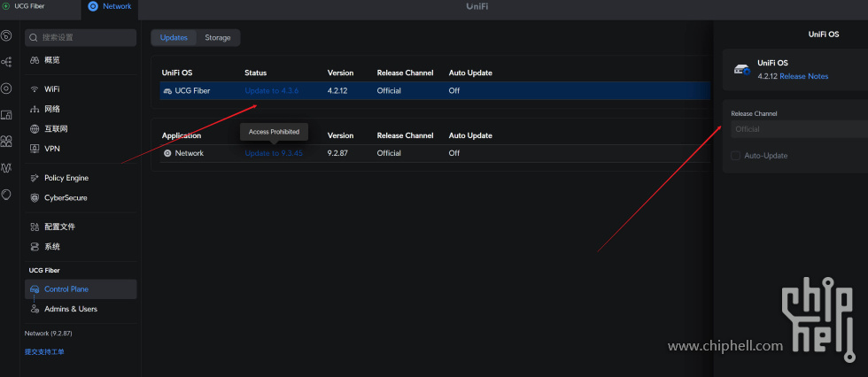Click the UniFi OS column header

[177, 73]
